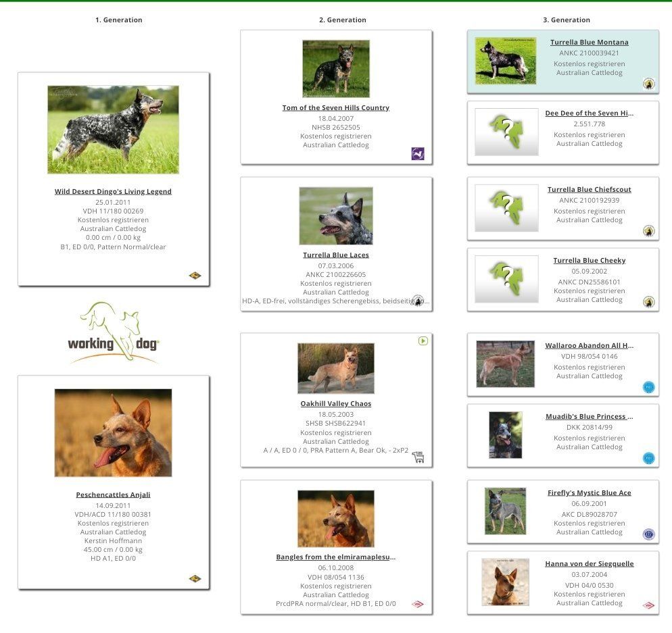The width and height of the screenshot is (672, 633).
Task: Click placeholder image on Turrella Blue Cheeky card
Action: [x=506, y=279]
